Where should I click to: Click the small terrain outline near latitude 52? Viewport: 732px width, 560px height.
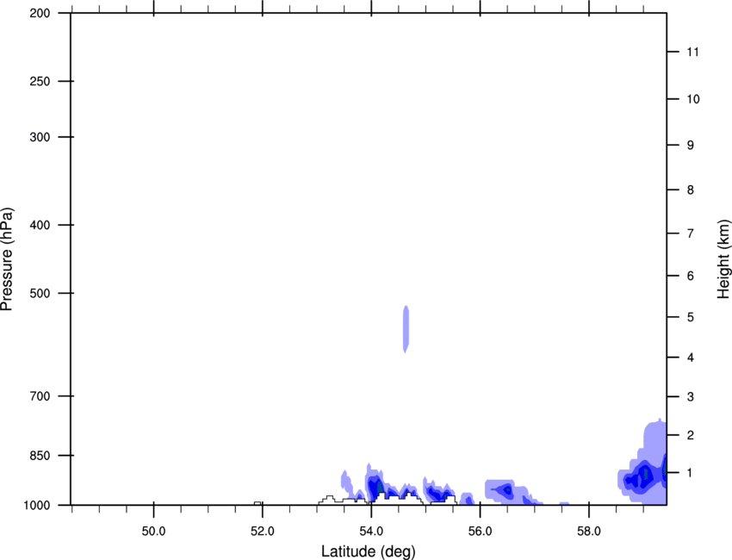coord(257,503)
